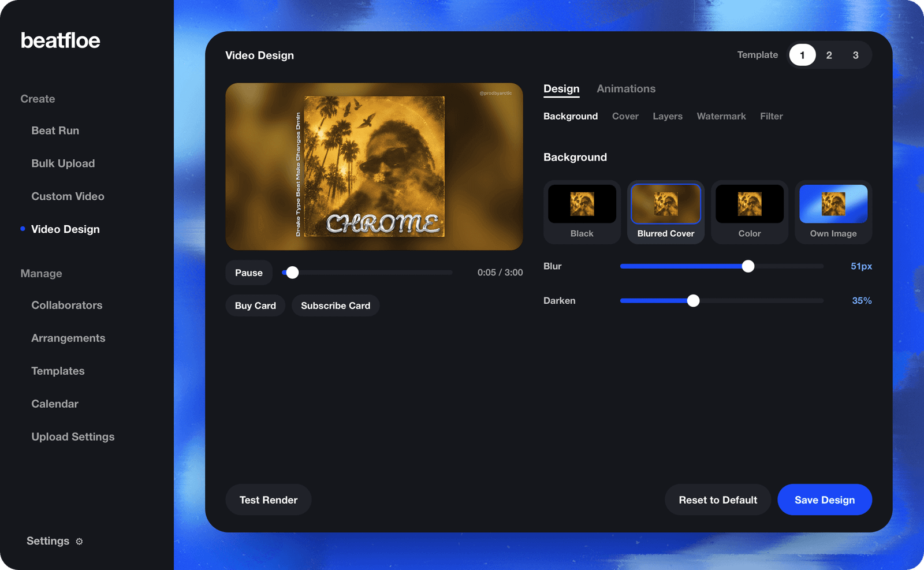Image resolution: width=924 pixels, height=570 pixels.
Task: Toggle the Subscribe Card overlay
Action: pyautogui.click(x=336, y=306)
